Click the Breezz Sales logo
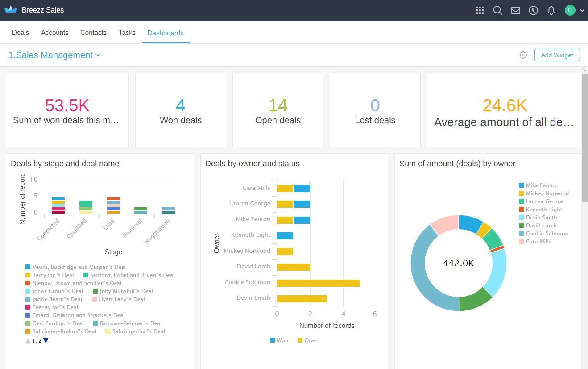Viewport: 588px width, 369px height. click(35, 10)
